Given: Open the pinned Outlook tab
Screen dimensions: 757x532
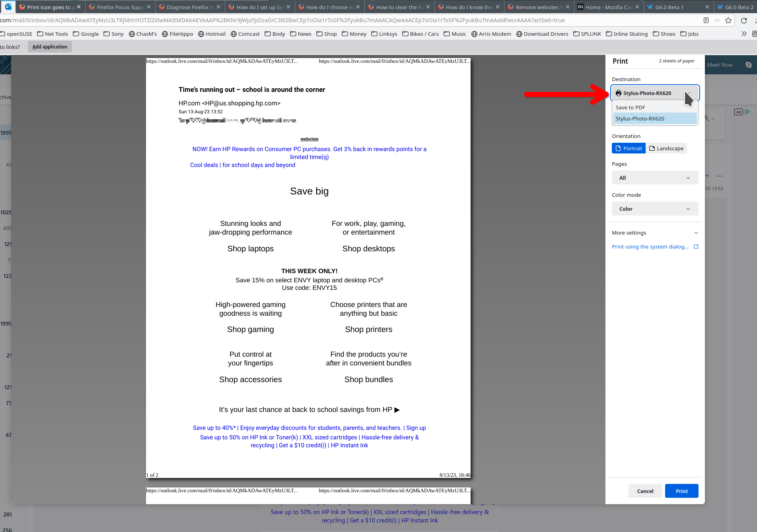Looking at the screenshot, I should (8, 7).
